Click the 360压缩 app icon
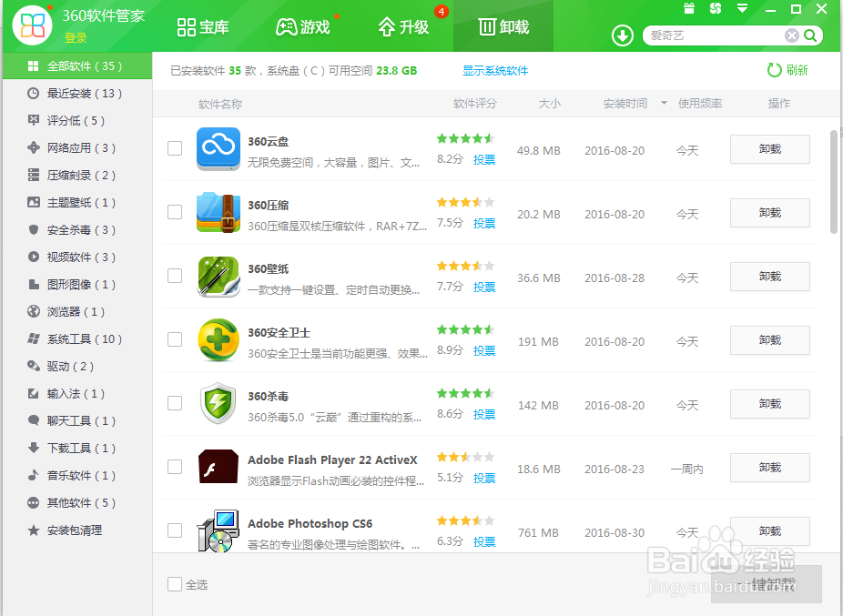 pyautogui.click(x=218, y=212)
